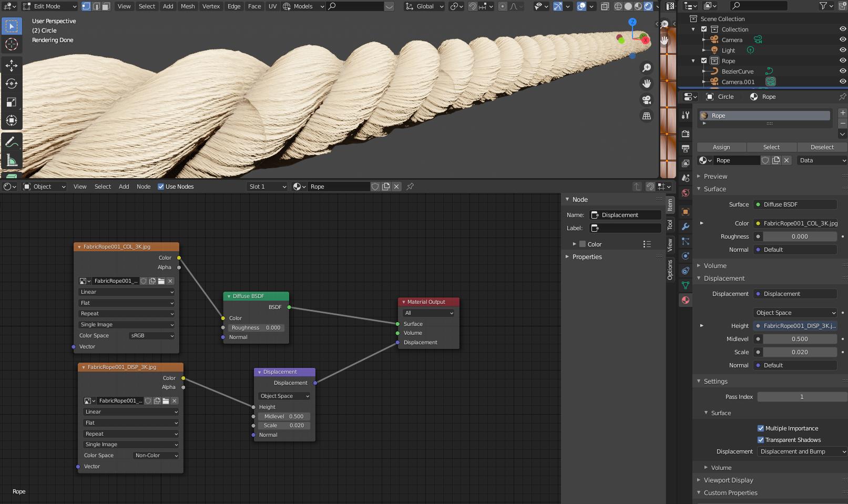Switch to rendered viewport shading
This screenshot has height=504, width=848.
click(x=648, y=6)
